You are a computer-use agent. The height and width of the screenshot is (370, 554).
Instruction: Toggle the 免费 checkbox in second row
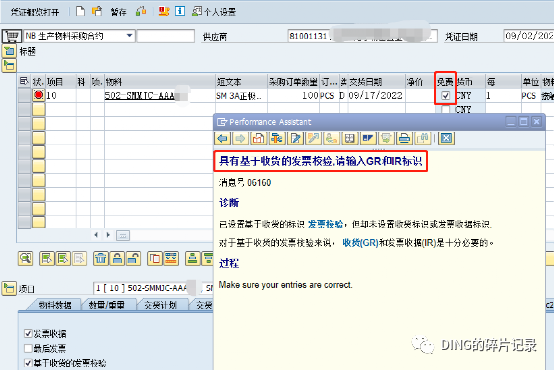point(446,109)
